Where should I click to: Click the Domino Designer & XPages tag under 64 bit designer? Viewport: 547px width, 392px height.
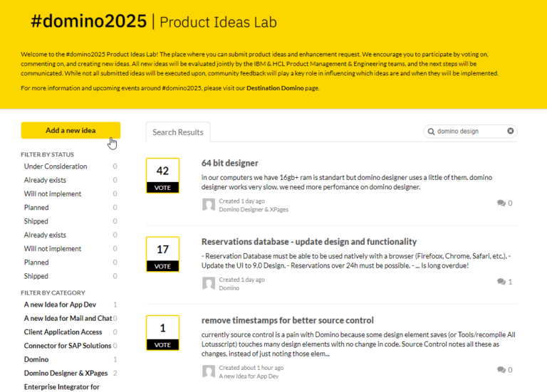[x=254, y=209]
